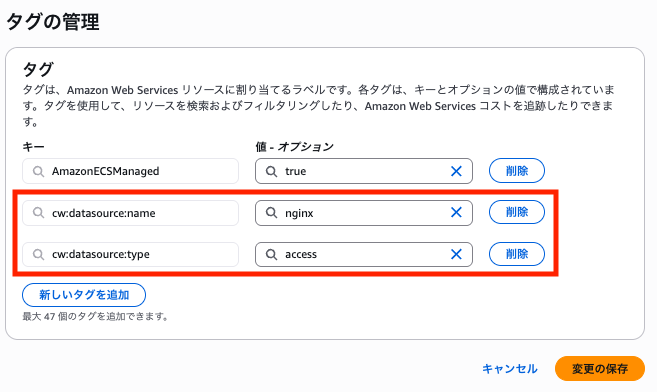Delete the cw:datasource:type tag row

(517, 254)
